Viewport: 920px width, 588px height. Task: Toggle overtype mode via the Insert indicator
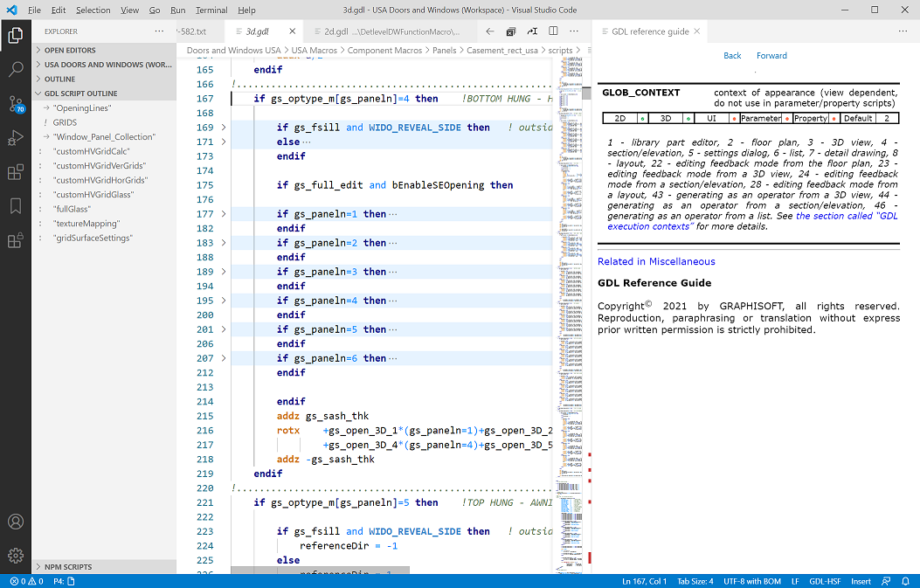(861, 580)
